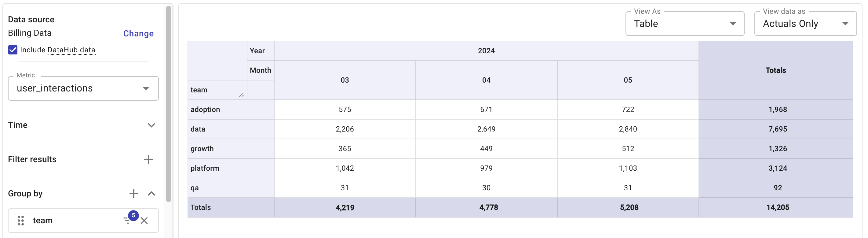The width and height of the screenshot is (868, 238).
Task: Collapse the Group by section
Action: (151, 193)
